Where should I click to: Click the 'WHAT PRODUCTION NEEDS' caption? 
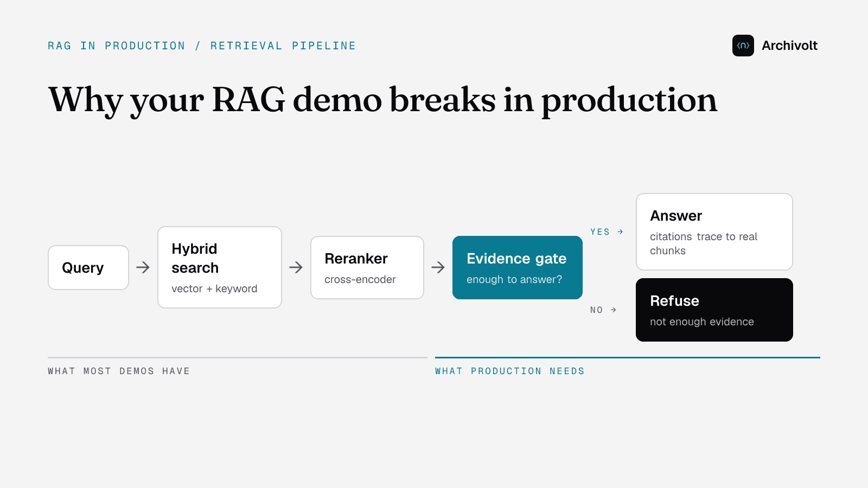tap(510, 371)
